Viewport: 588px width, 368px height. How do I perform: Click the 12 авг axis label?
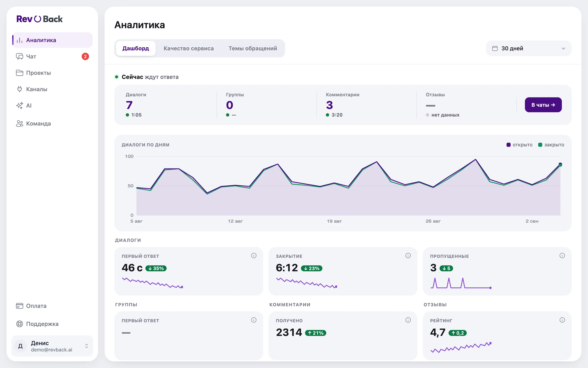point(235,221)
